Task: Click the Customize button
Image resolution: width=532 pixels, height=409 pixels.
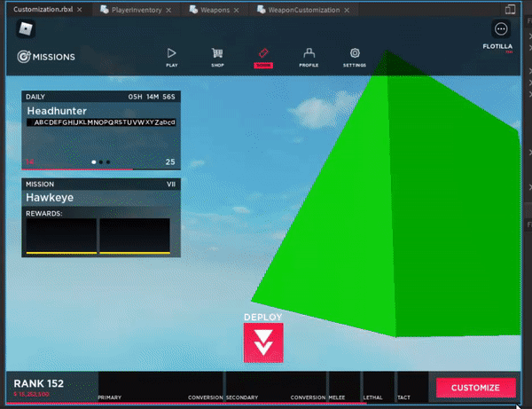Action: [475, 388]
